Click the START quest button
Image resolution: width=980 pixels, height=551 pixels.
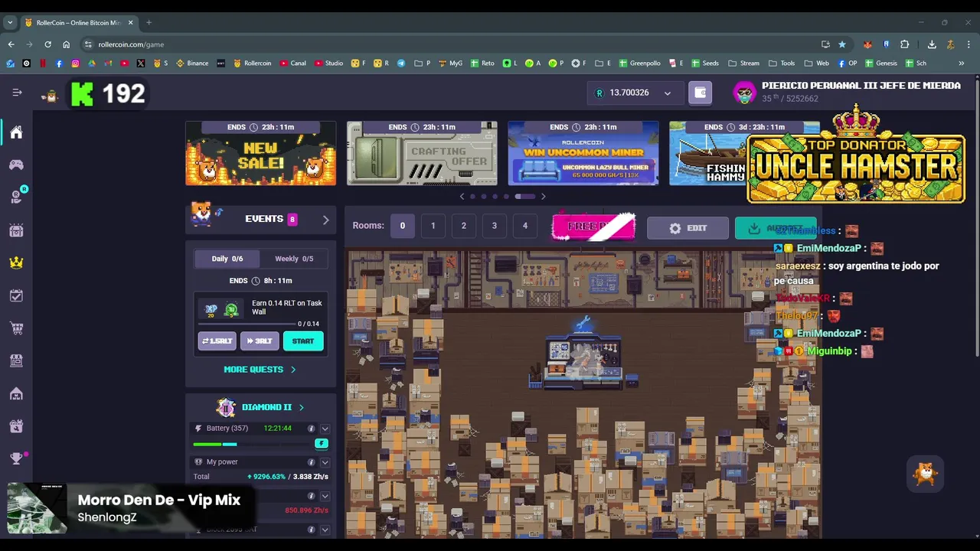click(302, 341)
